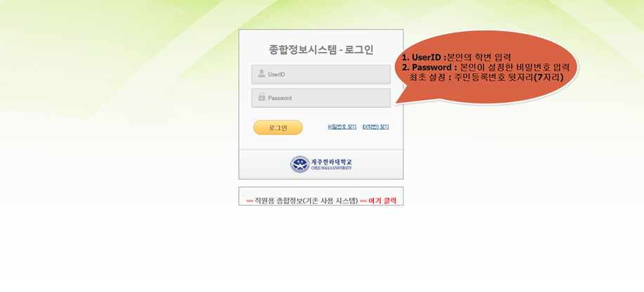
Task: Click the person icon in the UserID field
Action: (262, 74)
